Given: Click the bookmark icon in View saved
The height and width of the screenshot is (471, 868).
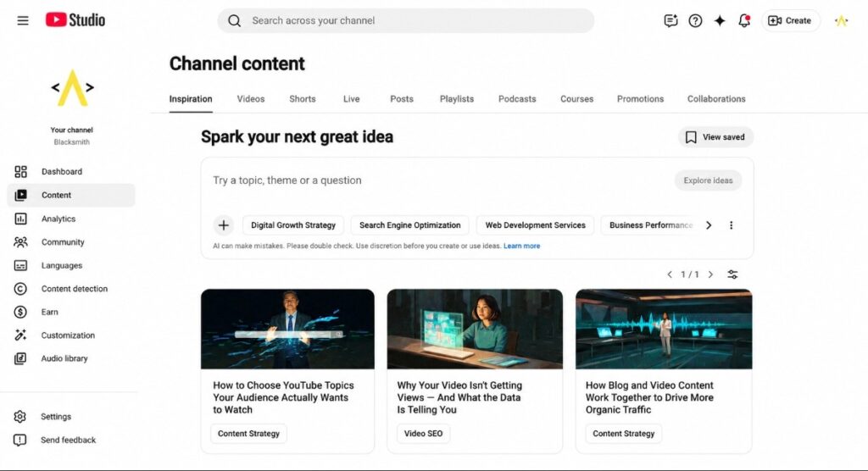Looking at the screenshot, I should tap(691, 137).
